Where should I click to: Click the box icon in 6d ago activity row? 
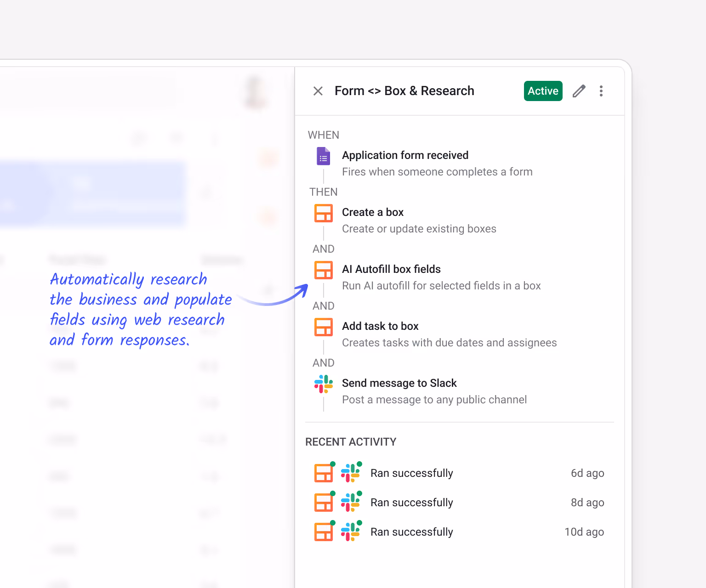[324, 473]
